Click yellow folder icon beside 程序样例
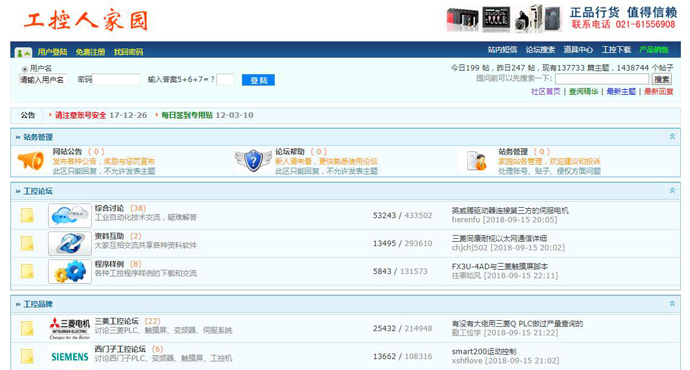This screenshot has height=370, width=690. [27, 271]
